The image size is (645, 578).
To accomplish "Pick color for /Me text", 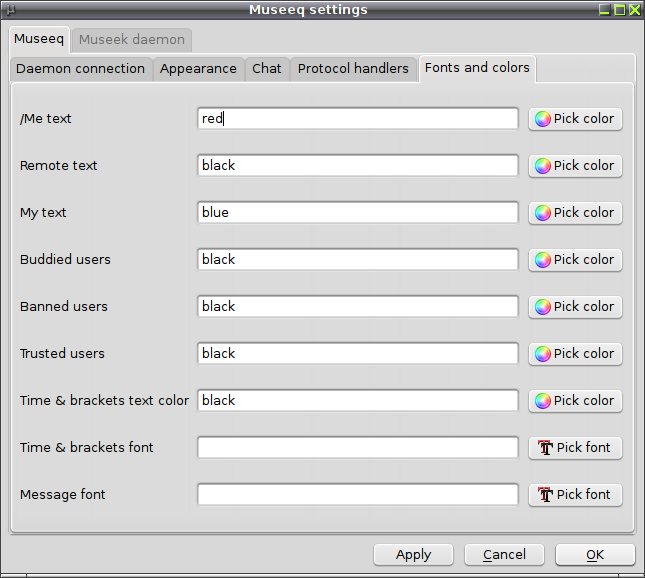I will (575, 119).
